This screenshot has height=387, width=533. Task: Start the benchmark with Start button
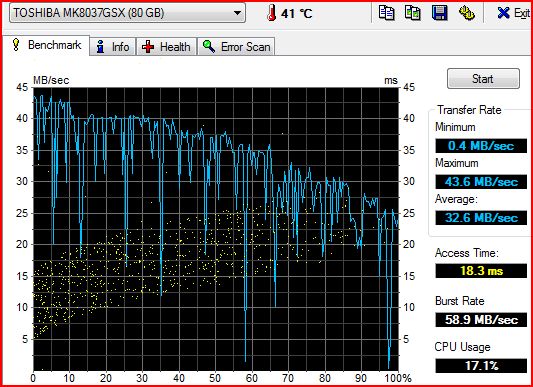pyautogui.click(x=483, y=79)
